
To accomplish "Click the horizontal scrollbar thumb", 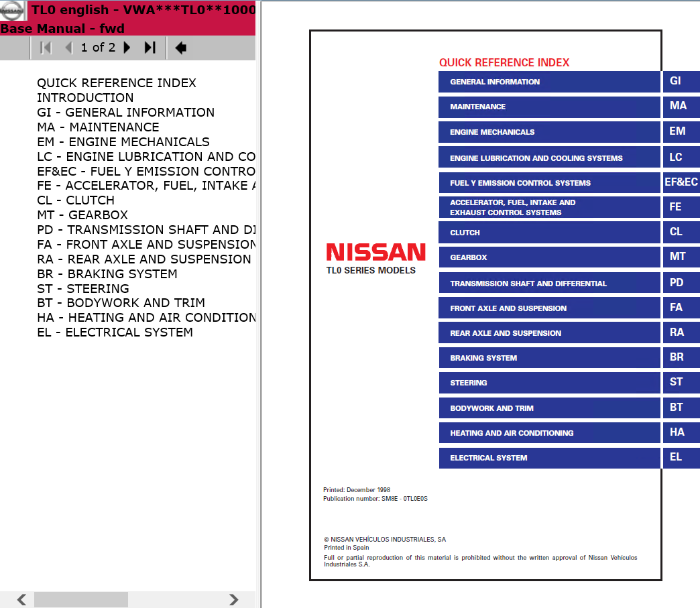I will tap(81, 599).
